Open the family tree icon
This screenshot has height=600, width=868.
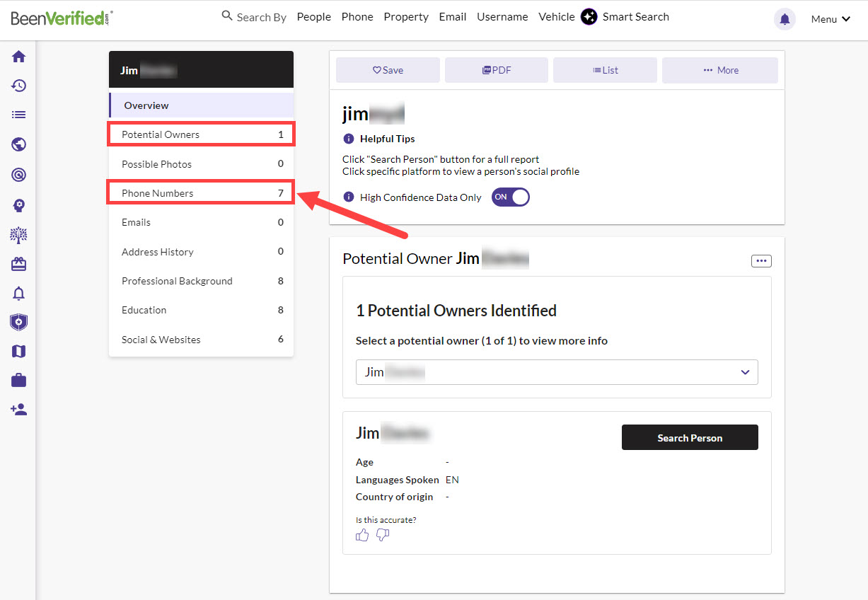[x=19, y=235]
